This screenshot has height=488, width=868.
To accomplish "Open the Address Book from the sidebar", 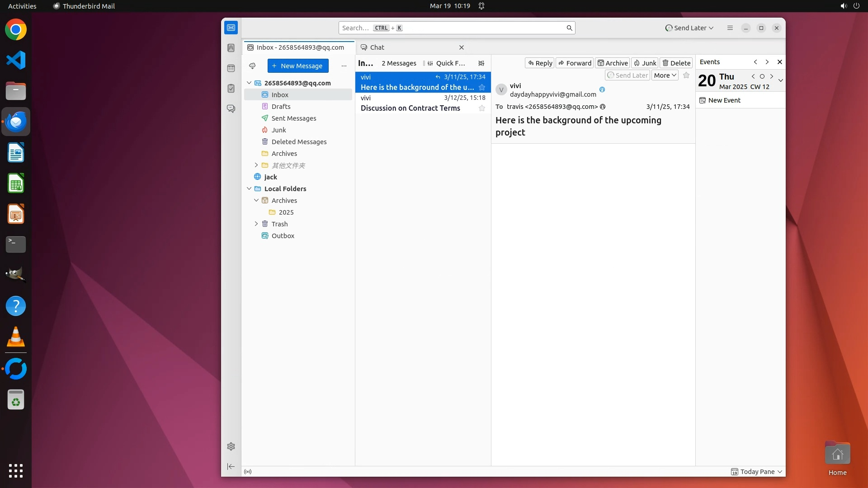I will (231, 48).
